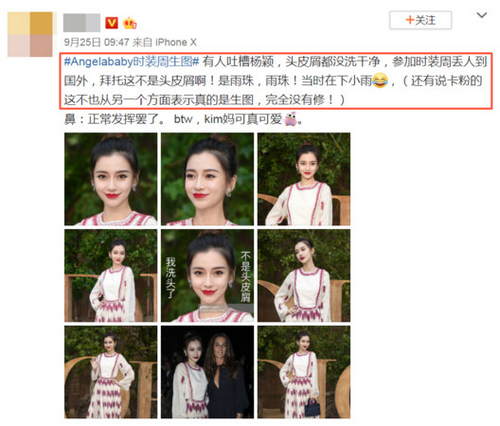The image size is (500, 426).
Task: Click the blurred username next to badge
Action: 82,23
